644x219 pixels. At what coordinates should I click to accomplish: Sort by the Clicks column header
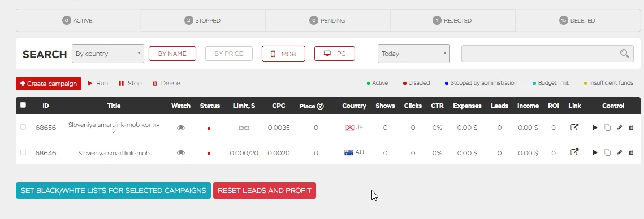click(413, 106)
